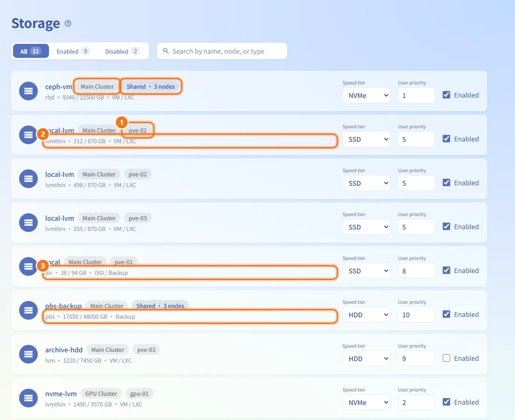Click the ceph-vm user priority field
This screenshot has height=420, width=515.
tap(416, 95)
